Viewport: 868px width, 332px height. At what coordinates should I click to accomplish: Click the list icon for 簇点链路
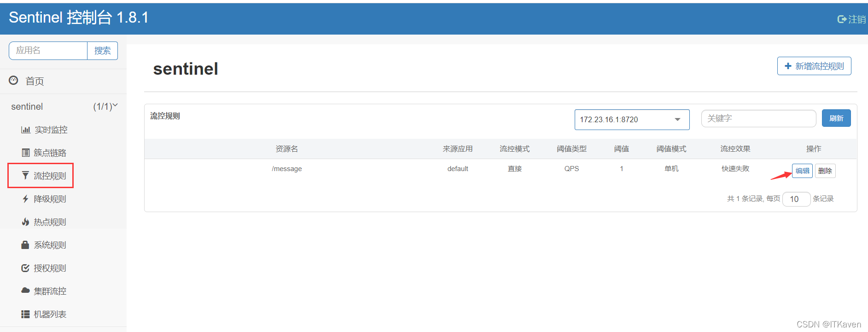(26, 153)
